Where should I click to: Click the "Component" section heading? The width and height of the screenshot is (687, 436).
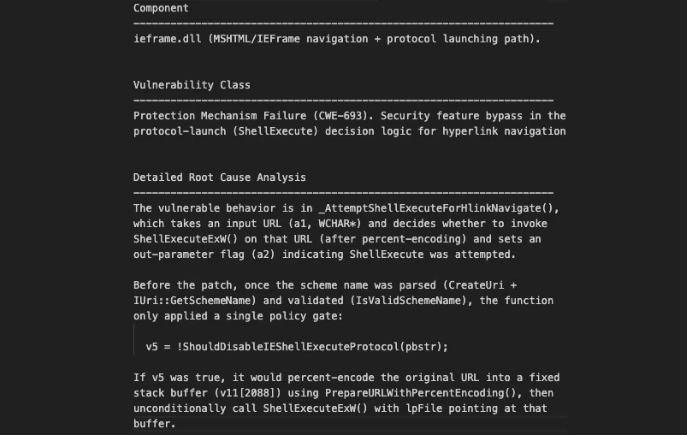click(161, 8)
